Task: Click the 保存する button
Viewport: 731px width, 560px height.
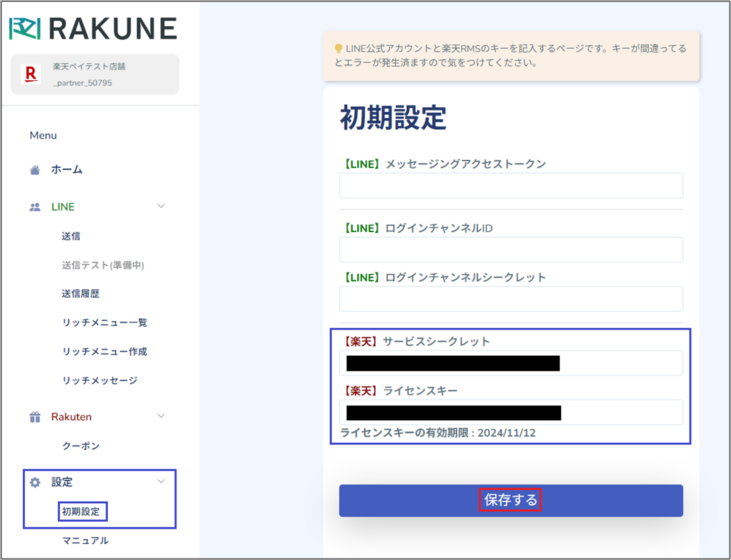Action: [x=511, y=500]
